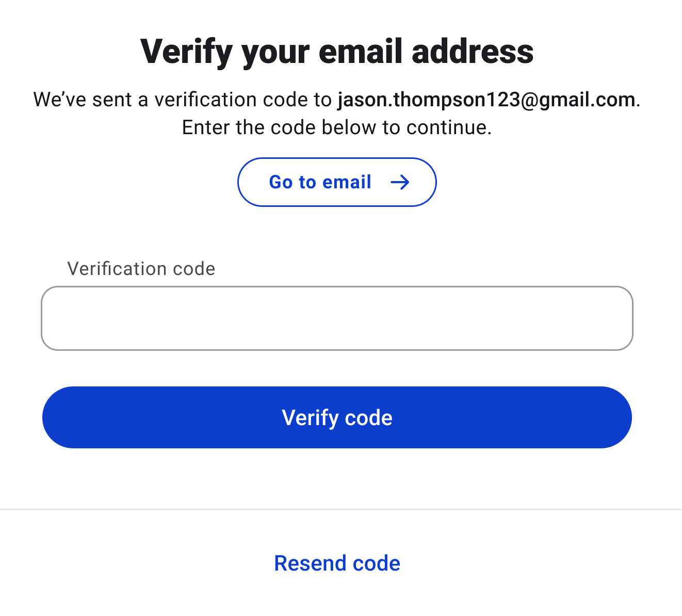The height and width of the screenshot is (616, 682).
Task: Focus the Verification code input field
Action: tap(337, 318)
